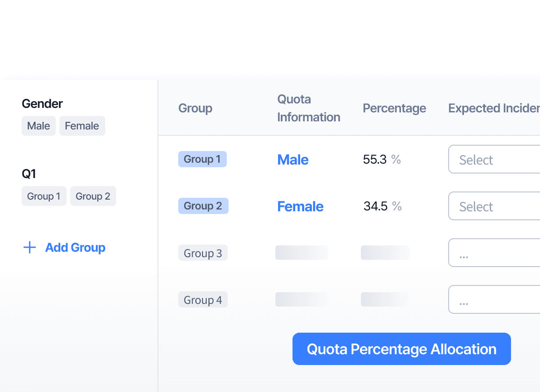This screenshot has height=392, width=540.
Task: Click the Group 2 chip under Q1
Action: 93,196
